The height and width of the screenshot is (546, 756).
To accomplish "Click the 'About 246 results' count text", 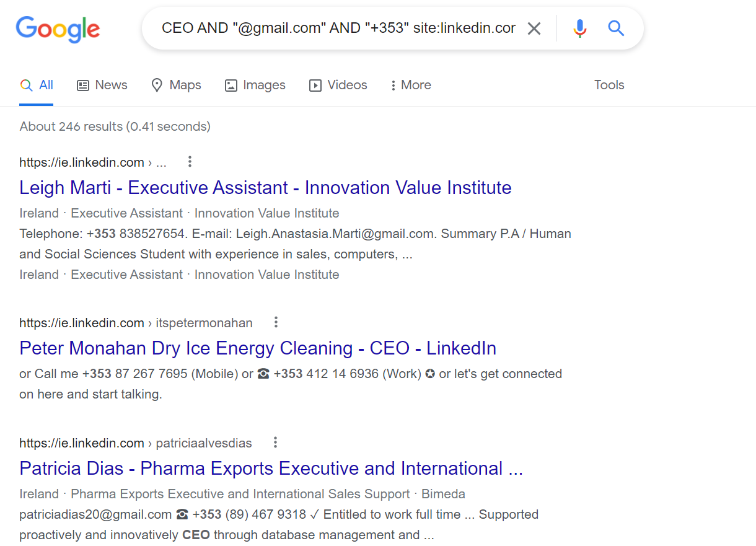I will (x=115, y=126).
